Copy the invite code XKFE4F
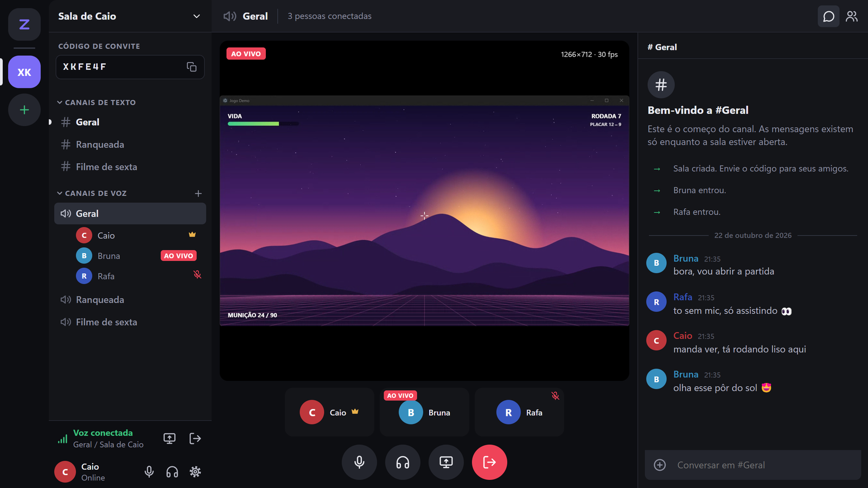Viewport: 868px width, 488px height. (x=192, y=67)
